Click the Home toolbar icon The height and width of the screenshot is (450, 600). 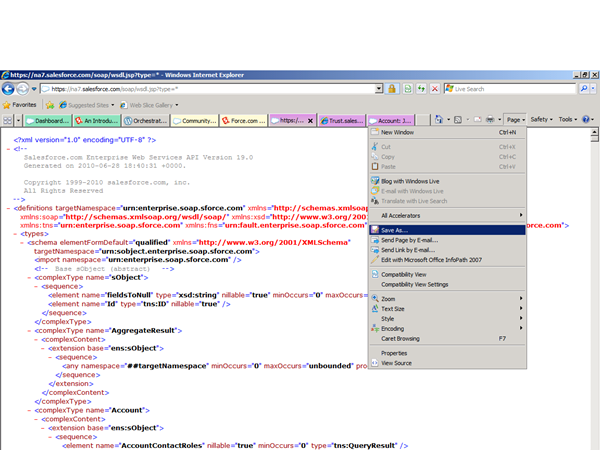[x=439, y=120]
